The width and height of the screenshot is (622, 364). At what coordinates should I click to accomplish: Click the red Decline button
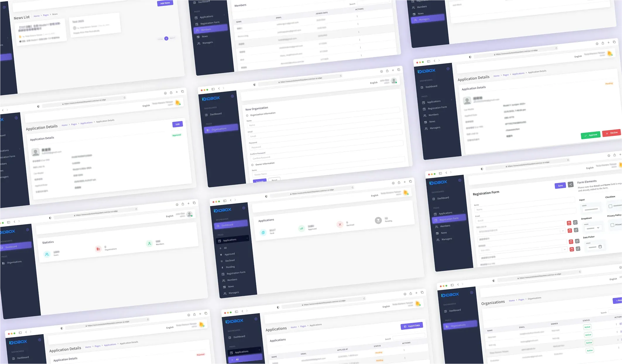tap(611, 133)
